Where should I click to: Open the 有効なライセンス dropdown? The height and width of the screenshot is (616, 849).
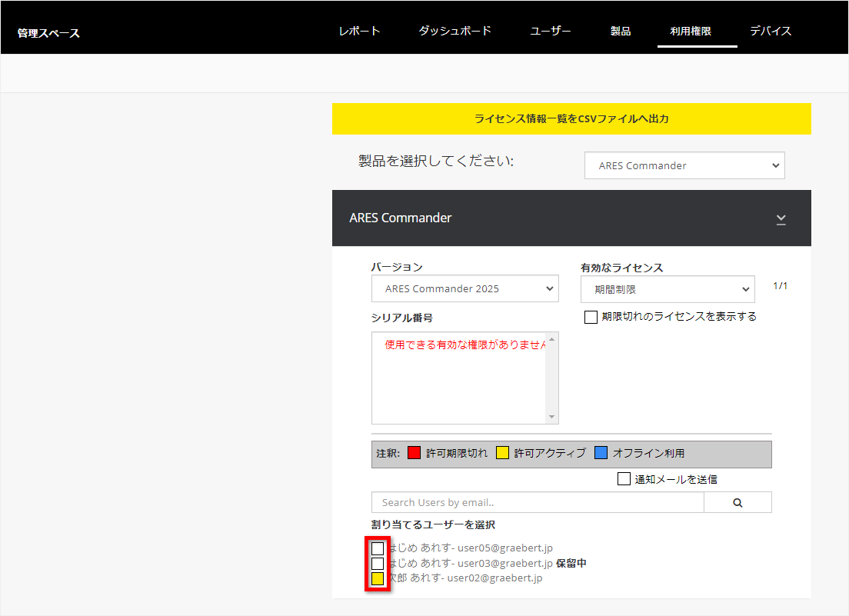tap(668, 289)
